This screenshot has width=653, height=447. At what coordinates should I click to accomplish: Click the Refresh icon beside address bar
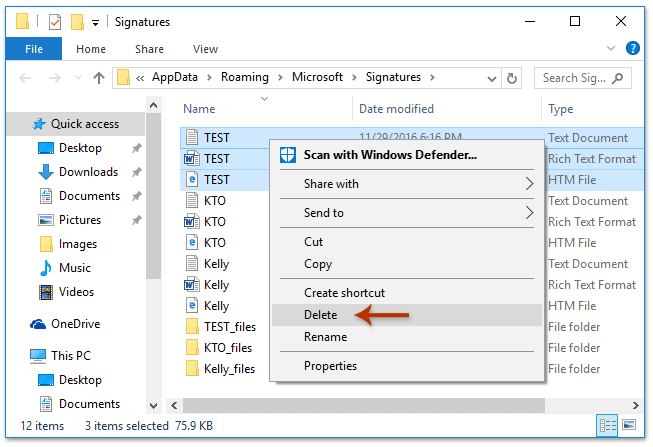point(511,78)
